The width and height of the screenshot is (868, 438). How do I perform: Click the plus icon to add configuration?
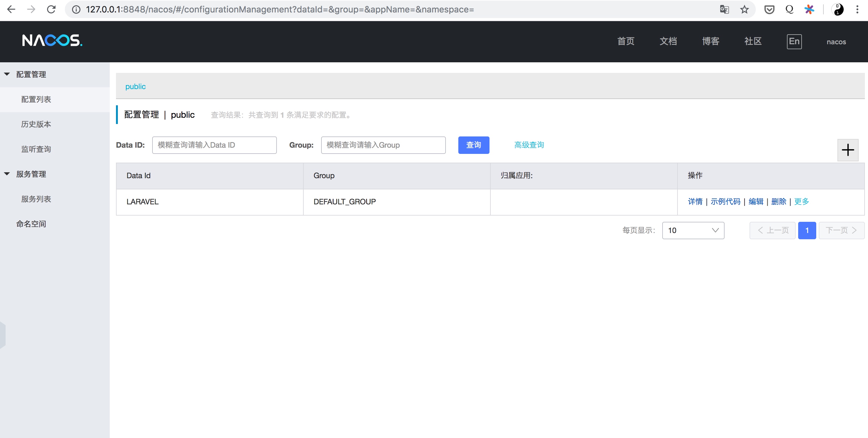click(847, 150)
